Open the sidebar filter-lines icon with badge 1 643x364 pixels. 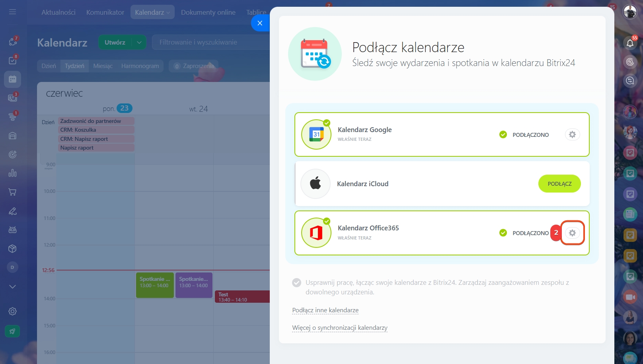[x=12, y=117]
